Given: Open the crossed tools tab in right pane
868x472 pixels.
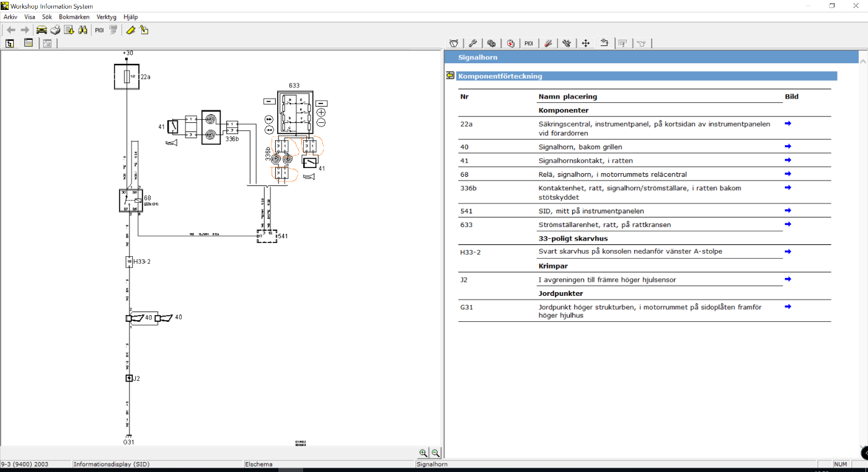Looking at the screenshot, I should (x=566, y=43).
